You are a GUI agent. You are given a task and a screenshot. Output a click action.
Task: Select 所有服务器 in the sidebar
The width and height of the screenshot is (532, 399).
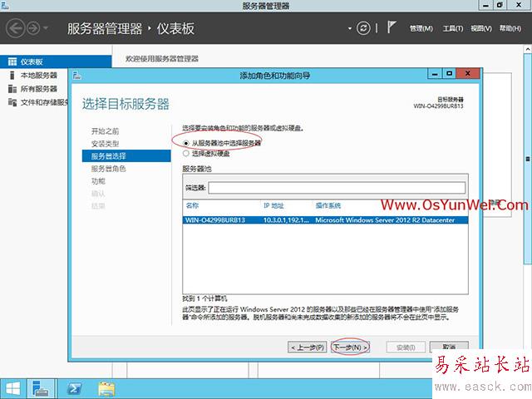tap(39, 89)
